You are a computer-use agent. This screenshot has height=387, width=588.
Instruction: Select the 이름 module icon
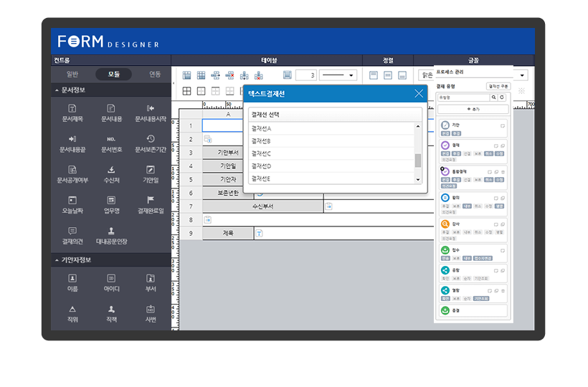pyautogui.click(x=72, y=278)
